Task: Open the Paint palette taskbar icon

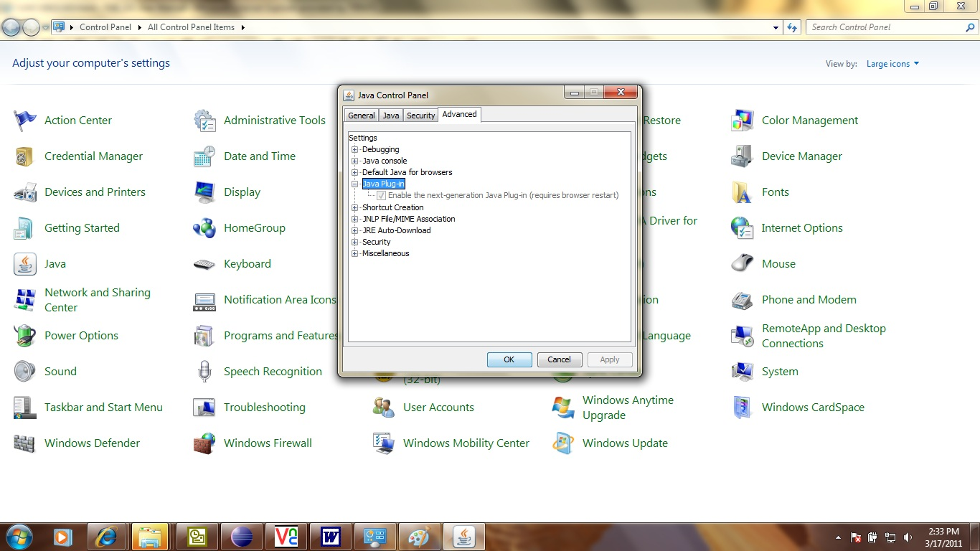Action: coord(419,537)
